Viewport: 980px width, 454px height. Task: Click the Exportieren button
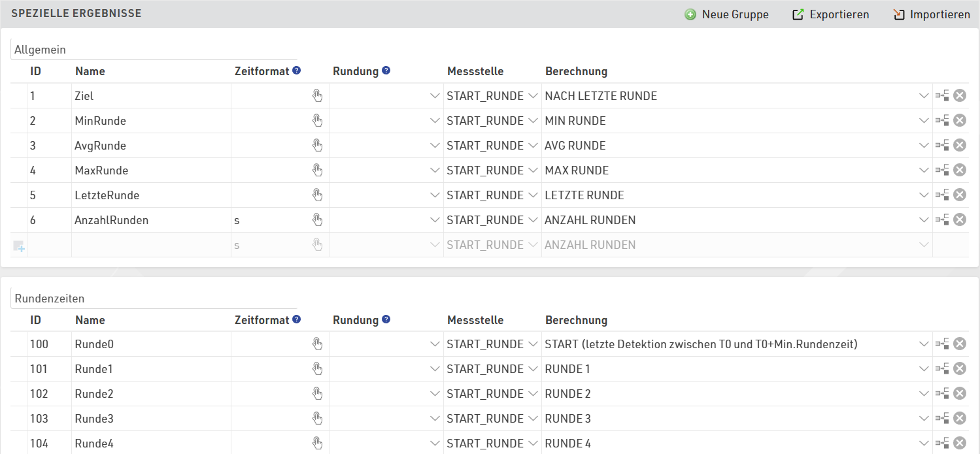pos(830,14)
